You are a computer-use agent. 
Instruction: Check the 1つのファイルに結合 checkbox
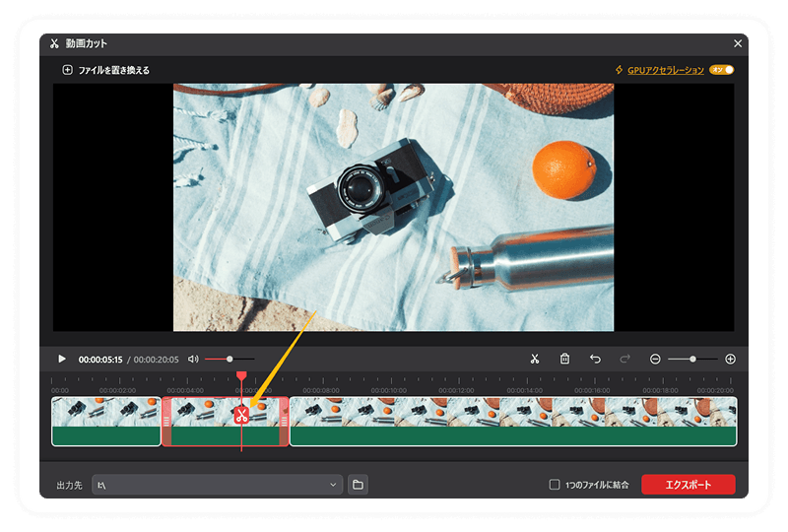tap(555, 485)
